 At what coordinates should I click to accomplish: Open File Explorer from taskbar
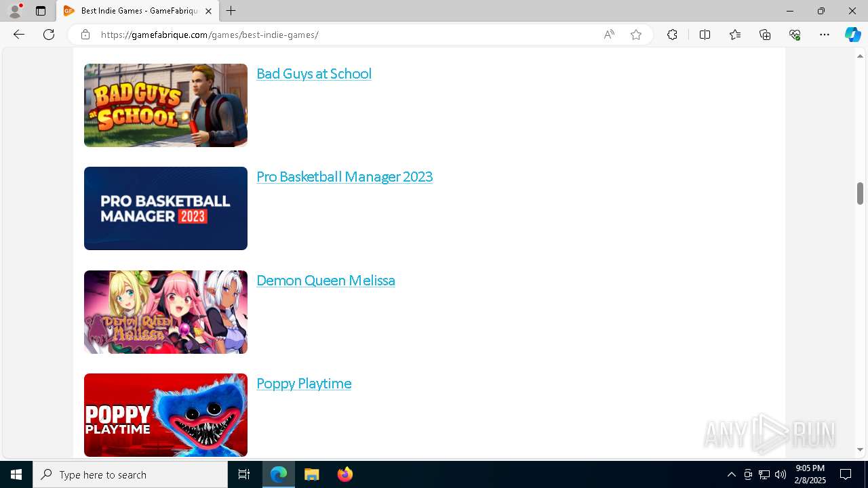click(311, 474)
